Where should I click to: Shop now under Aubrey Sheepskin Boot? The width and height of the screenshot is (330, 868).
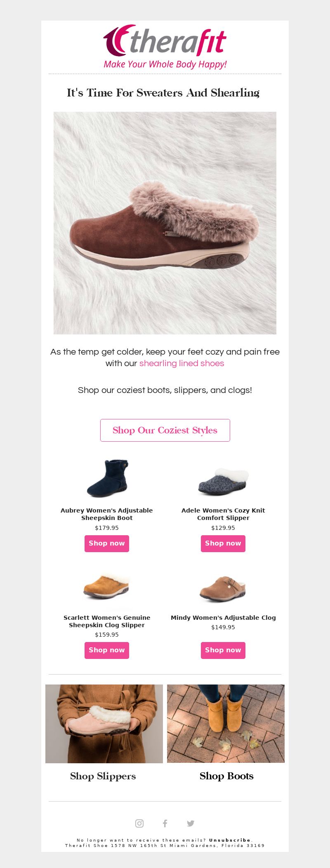point(107,543)
